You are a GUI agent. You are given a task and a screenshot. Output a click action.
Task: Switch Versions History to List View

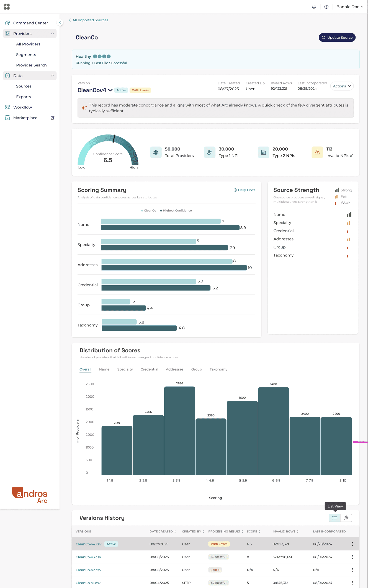(x=334, y=518)
